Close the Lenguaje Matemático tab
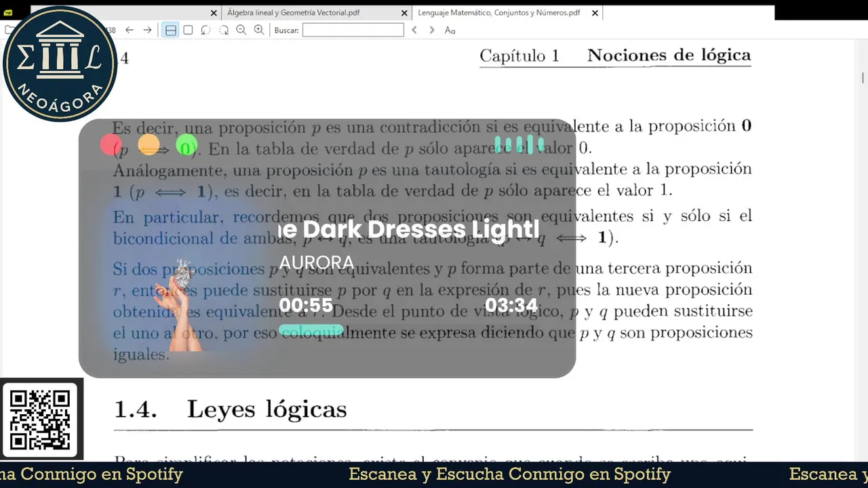 point(595,13)
